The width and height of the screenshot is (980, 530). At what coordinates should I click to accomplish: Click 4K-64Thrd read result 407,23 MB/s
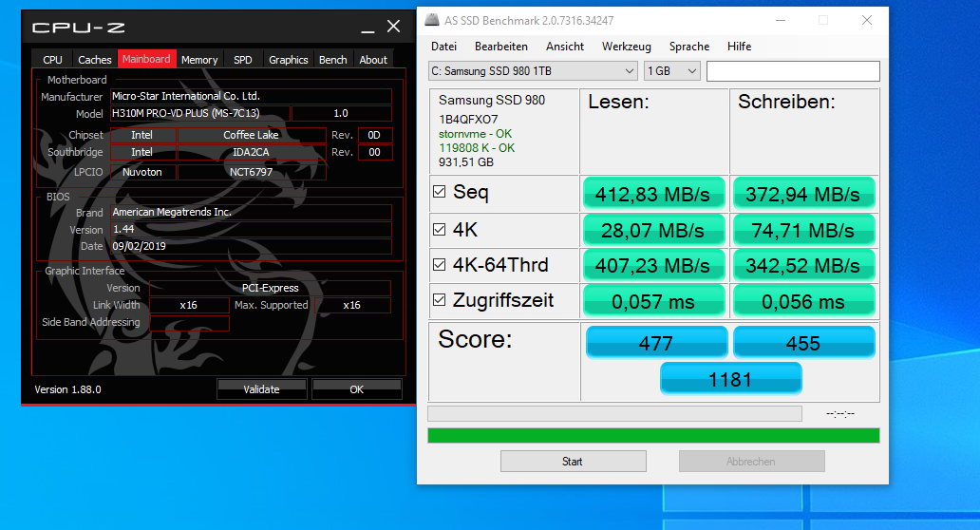click(x=653, y=265)
